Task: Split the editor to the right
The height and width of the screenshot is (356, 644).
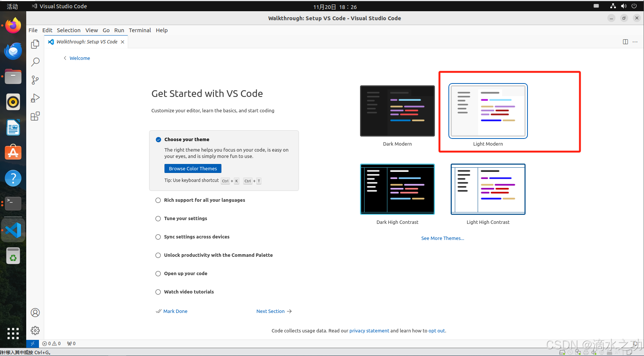Action: (x=625, y=42)
